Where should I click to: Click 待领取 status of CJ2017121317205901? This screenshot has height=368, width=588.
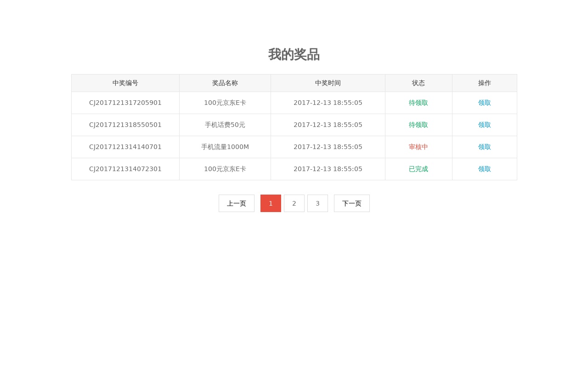(418, 103)
